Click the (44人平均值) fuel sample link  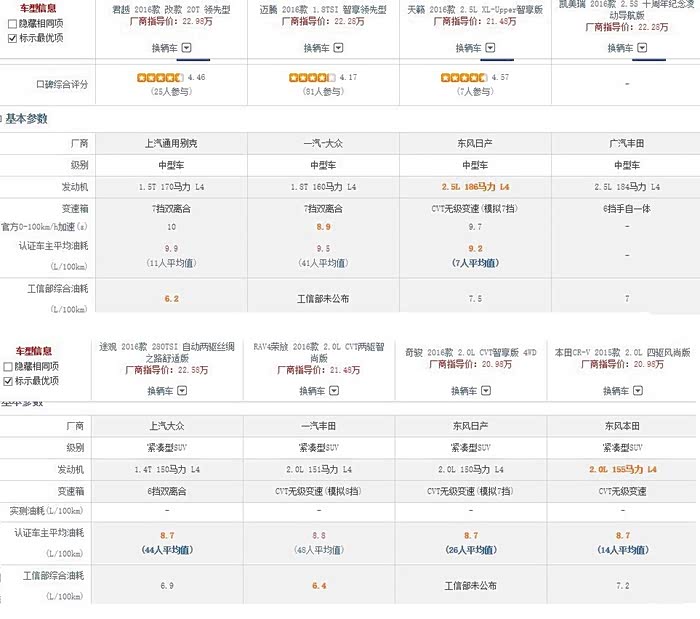pos(167,550)
